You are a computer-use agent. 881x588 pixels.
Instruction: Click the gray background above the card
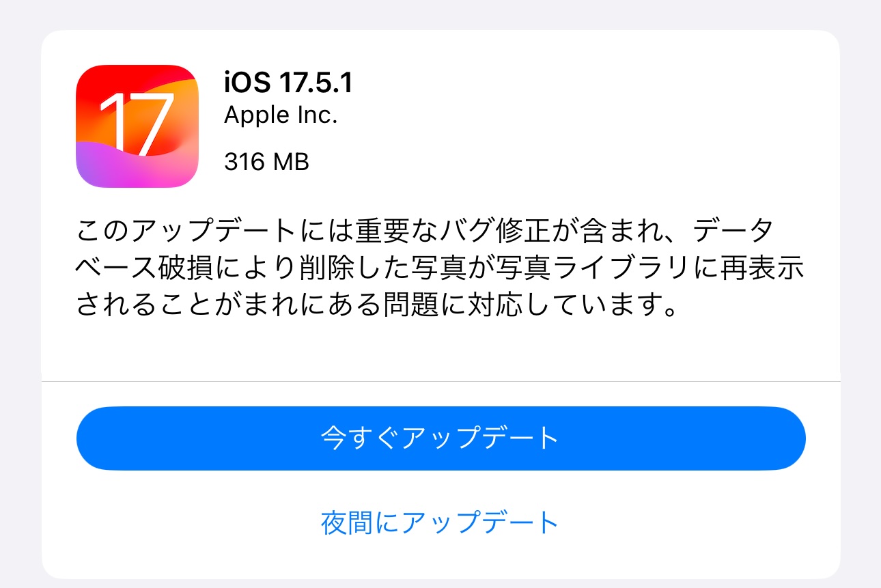click(440, 14)
